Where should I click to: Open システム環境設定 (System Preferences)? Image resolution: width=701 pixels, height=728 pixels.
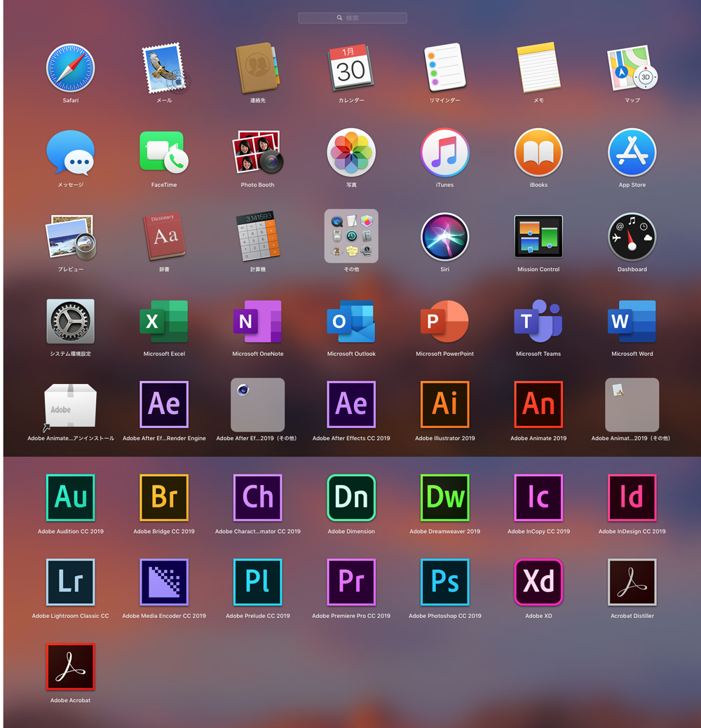pyautogui.click(x=70, y=321)
